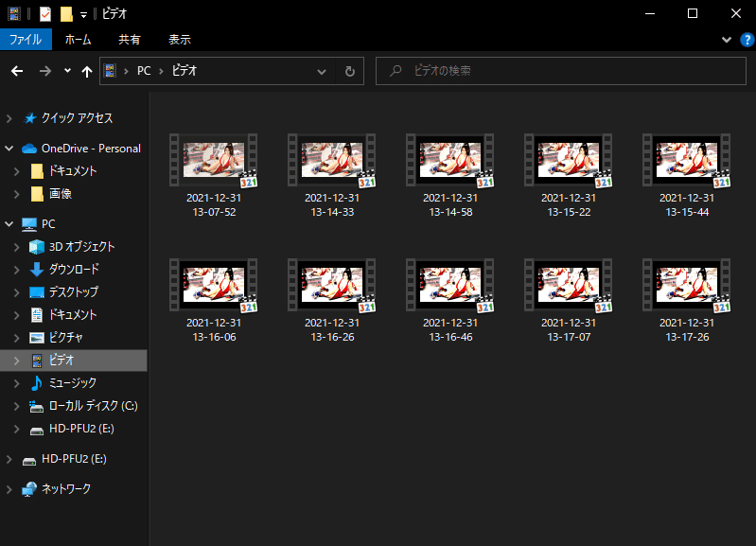Click the ピクチャ folder icon
The image size is (756, 546).
pos(37,338)
